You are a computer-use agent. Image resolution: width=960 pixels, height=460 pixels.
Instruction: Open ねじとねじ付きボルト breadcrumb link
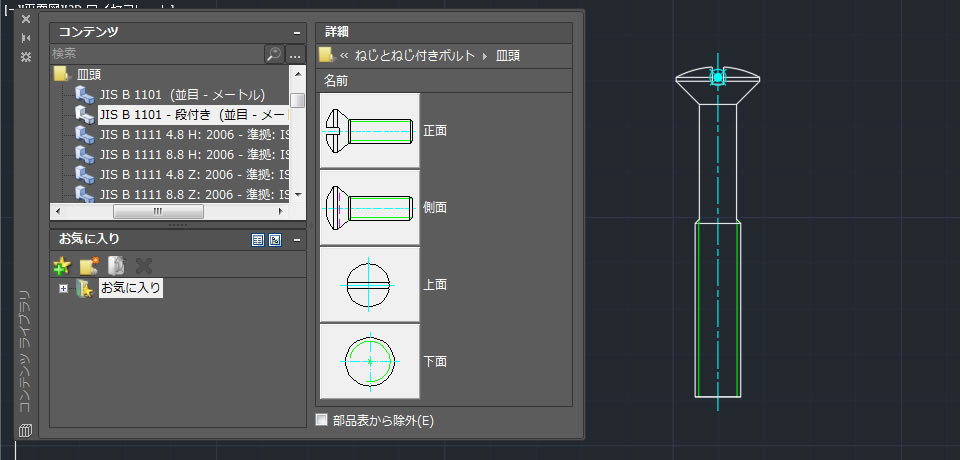tap(415, 56)
